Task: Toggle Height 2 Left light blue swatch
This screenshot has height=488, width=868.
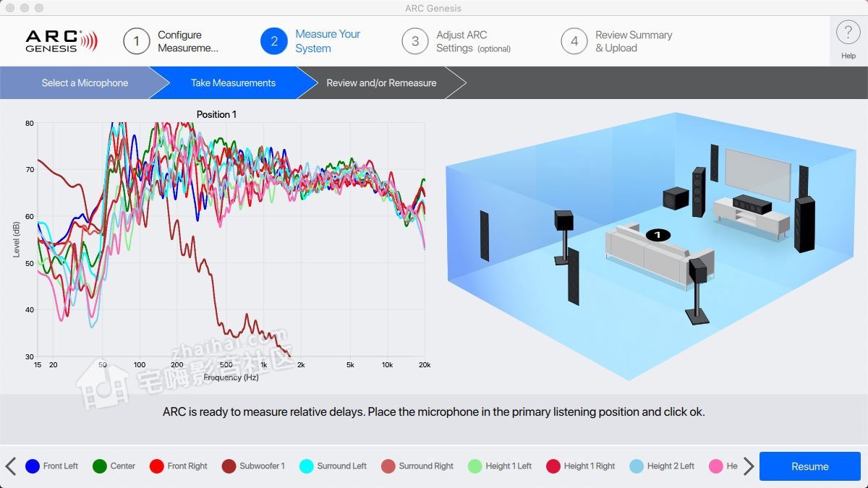Action: point(637,466)
